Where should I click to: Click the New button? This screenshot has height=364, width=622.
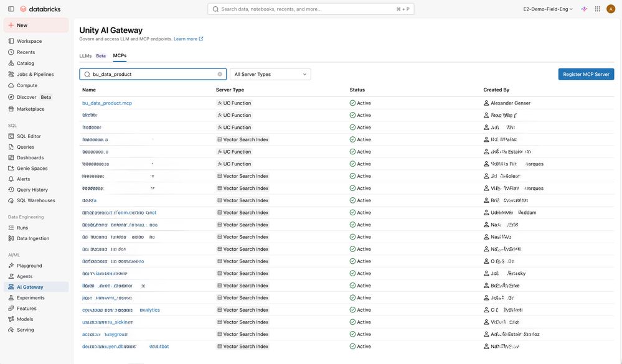click(36, 26)
